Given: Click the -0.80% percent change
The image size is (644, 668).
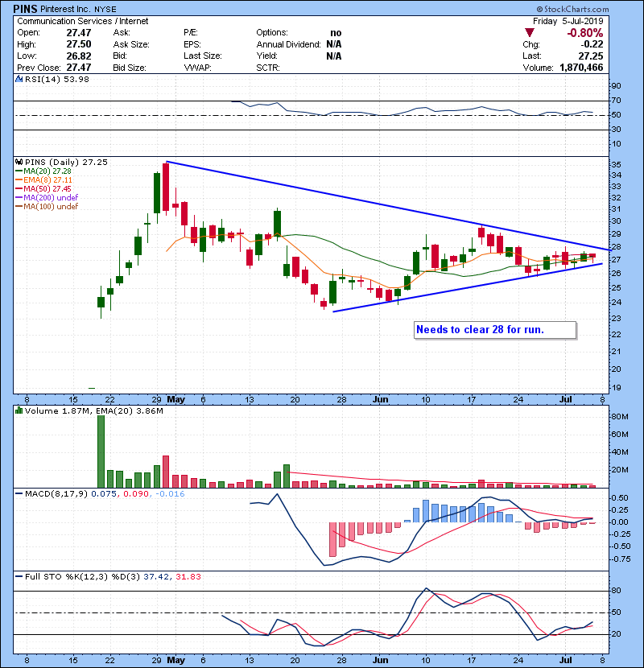Looking at the screenshot, I should 584,33.
